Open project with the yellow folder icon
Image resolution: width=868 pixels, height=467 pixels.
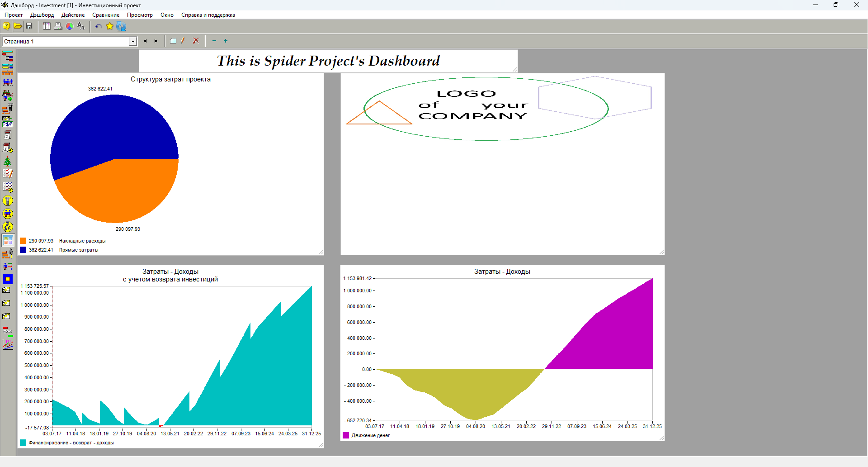pos(18,26)
